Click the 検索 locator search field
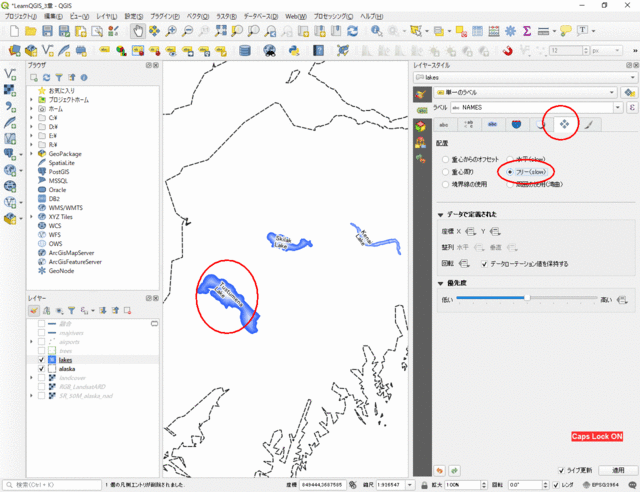The width and height of the screenshot is (640, 492). coord(52,485)
